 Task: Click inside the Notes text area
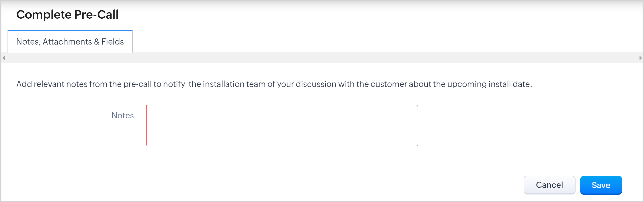pos(282,125)
